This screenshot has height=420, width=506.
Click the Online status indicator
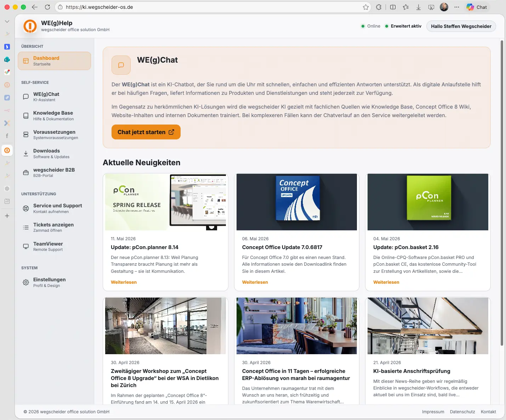click(370, 26)
